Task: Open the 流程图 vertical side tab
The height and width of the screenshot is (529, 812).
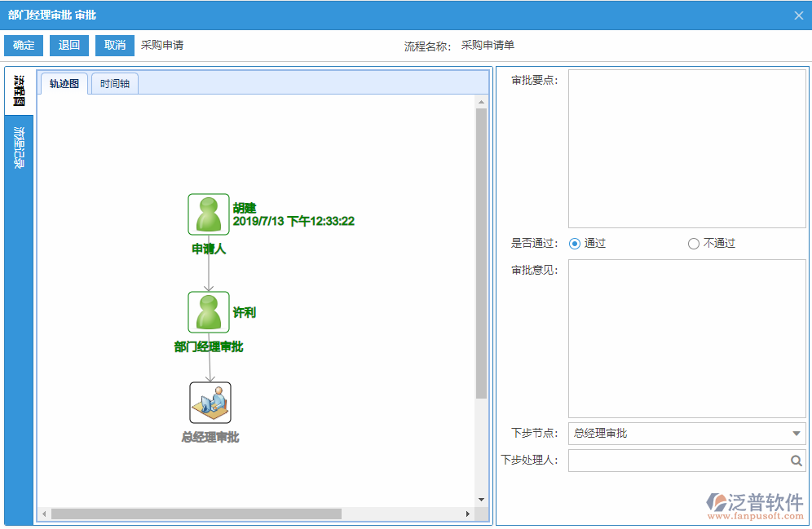Action: (x=20, y=90)
